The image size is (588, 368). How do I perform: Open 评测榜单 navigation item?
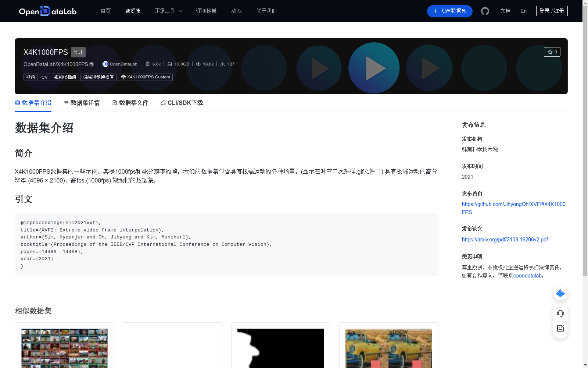click(207, 11)
